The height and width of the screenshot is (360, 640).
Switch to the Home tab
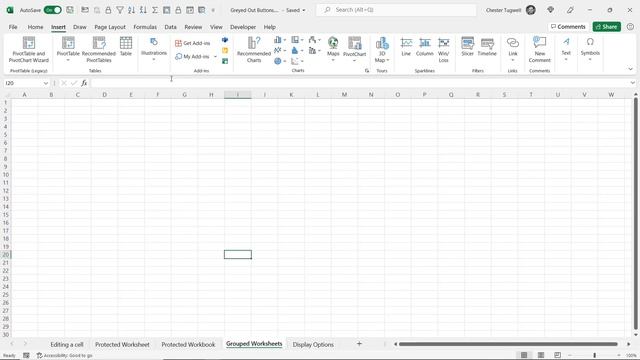coord(36,27)
